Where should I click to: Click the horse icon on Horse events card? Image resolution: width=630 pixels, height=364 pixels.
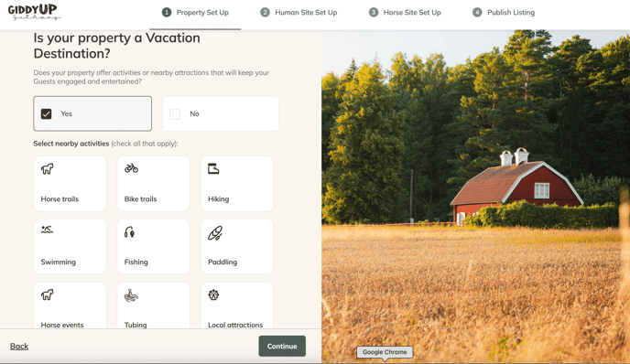[47, 295]
